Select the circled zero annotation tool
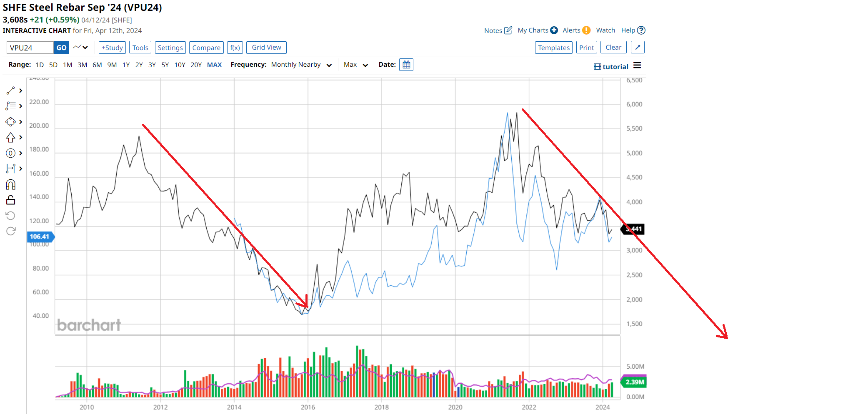The width and height of the screenshot is (868, 420). point(11,153)
